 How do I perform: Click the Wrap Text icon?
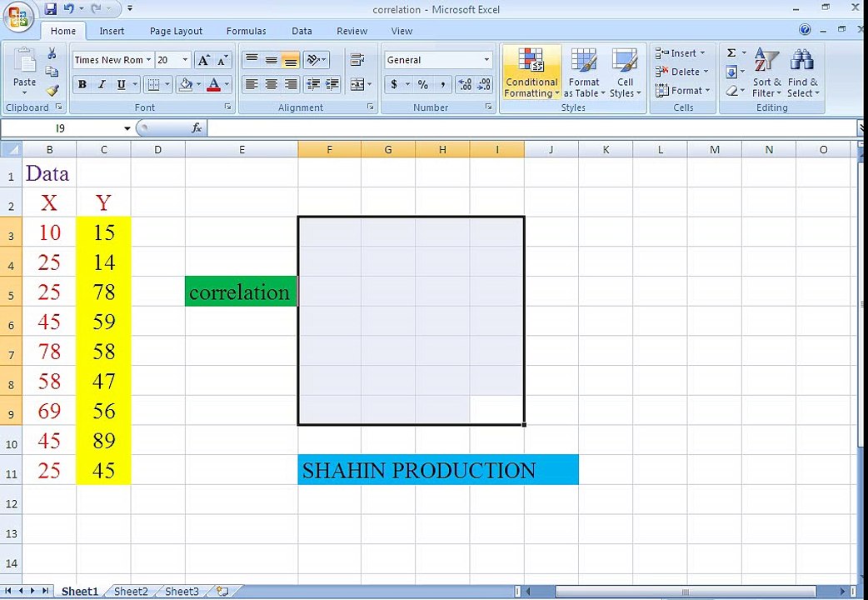pyautogui.click(x=357, y=59)
